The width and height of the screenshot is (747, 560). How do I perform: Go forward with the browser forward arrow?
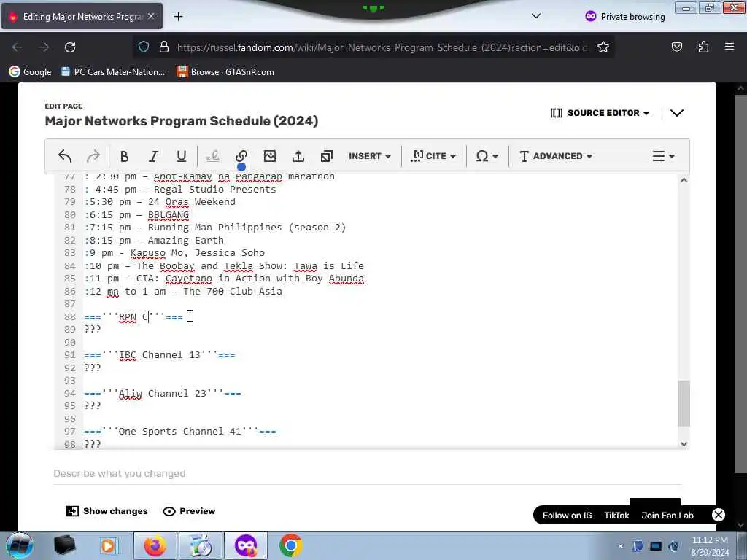coord(43,47)
